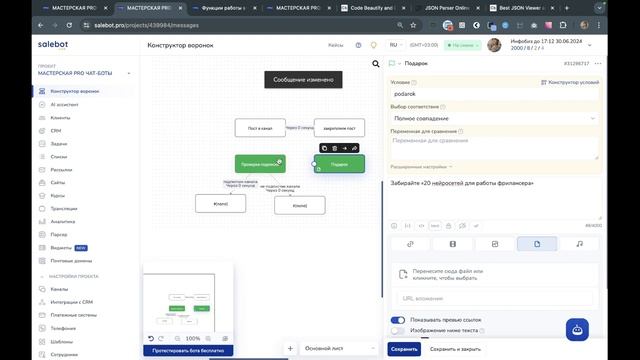Open project selector МАСТЕРСКАЯ PRO ЧАТ-БОТЫ
640x360 pixels.
click(x=84, y=73)
